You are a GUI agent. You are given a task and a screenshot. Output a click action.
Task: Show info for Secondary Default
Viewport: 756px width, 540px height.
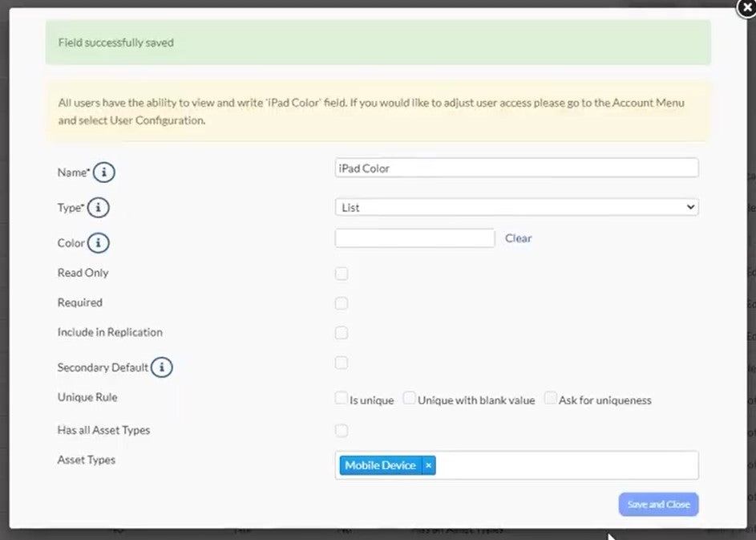(161, 367)
